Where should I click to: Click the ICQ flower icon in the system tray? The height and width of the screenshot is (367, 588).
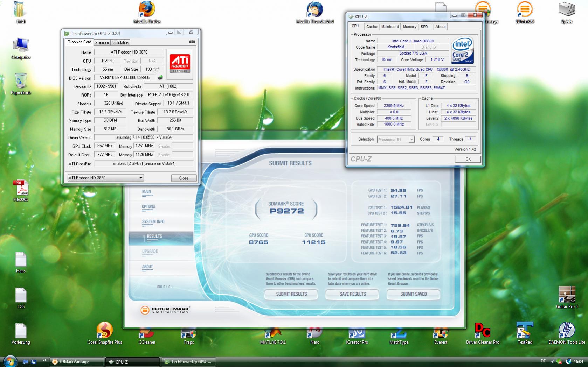click(559, 361)
